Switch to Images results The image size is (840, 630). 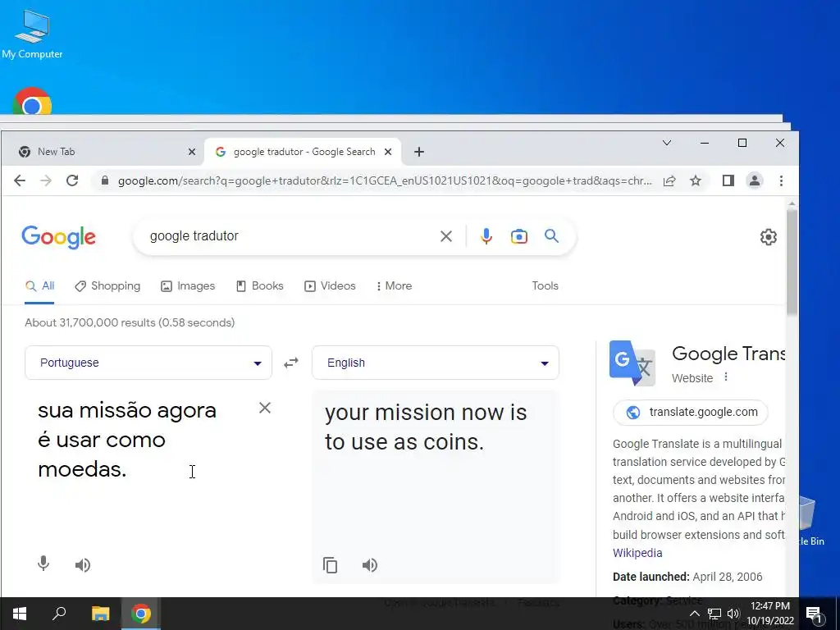[x=188, y=286]
